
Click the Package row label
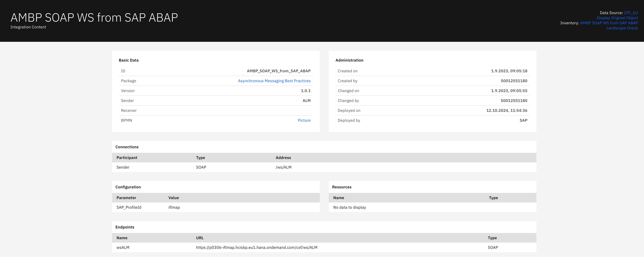(x=129, y=81)
